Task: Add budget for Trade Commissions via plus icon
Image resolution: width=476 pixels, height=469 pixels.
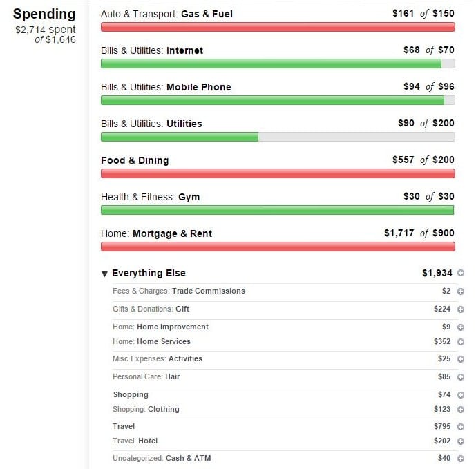Action: click(461, 291)
